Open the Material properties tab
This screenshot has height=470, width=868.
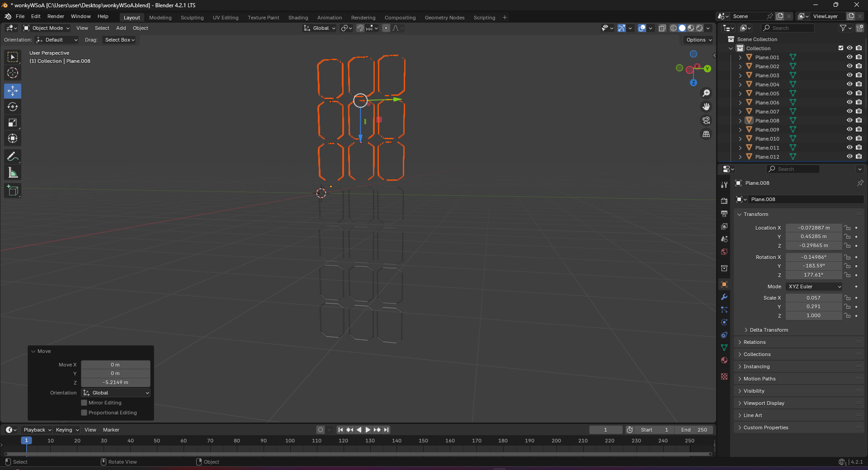(x=724, y=361)
